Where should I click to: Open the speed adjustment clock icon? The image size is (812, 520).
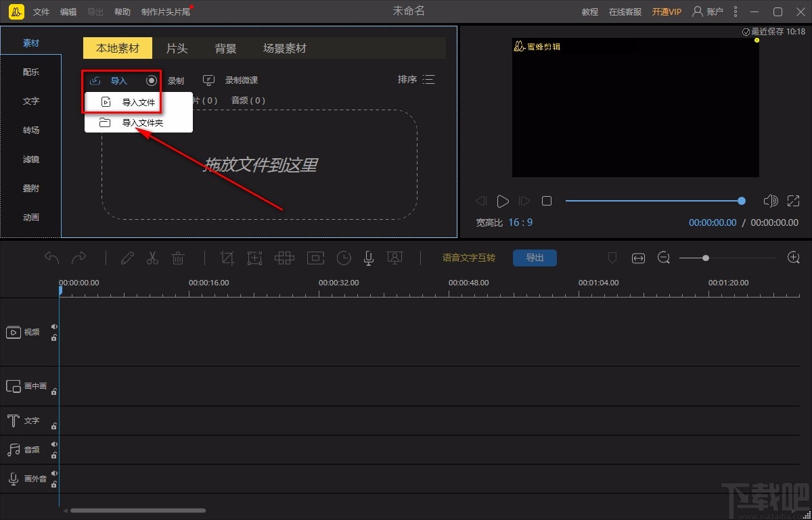(344, 258)
